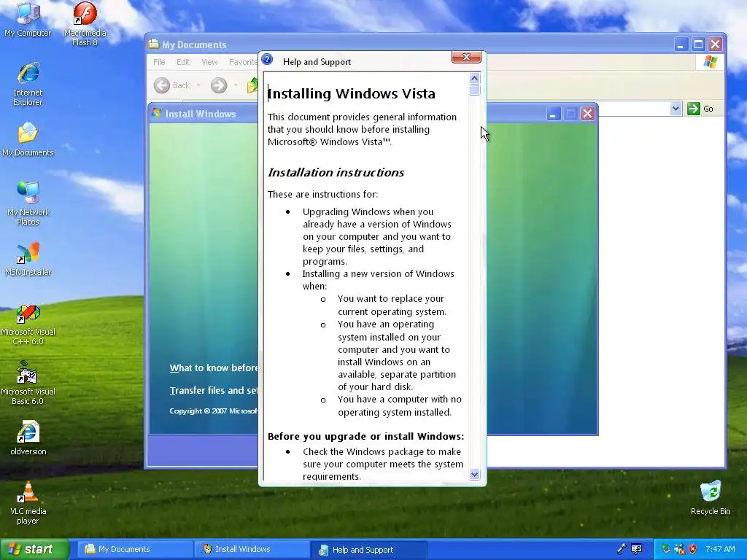Expand the address bar dropdown in My Documents
The image size is (747, 560).
pyautogui.click(x=676, y=109)
